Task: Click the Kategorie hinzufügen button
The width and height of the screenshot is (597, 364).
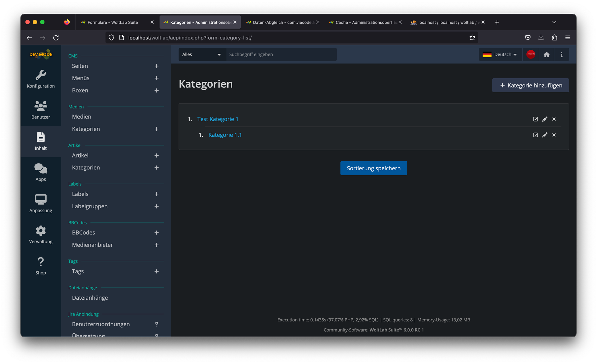Action: click(x=530, y=85)
